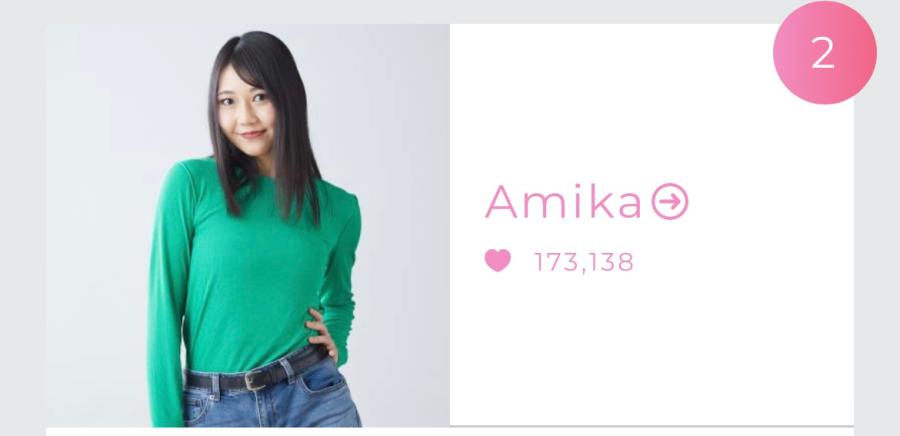Open Amika's profile via the name link
The image size is (900, 436).
[563, 201]
